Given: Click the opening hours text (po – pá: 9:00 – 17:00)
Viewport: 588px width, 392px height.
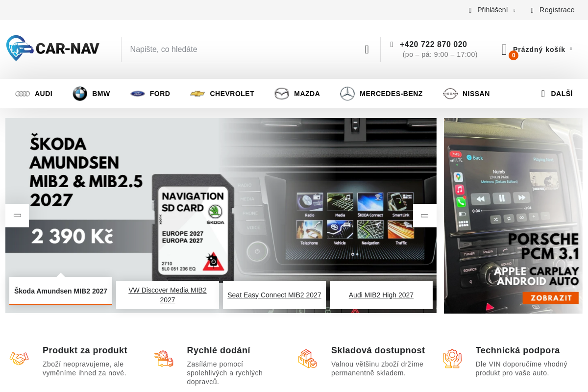Looking at the screenshot, I should pos(440,54).
